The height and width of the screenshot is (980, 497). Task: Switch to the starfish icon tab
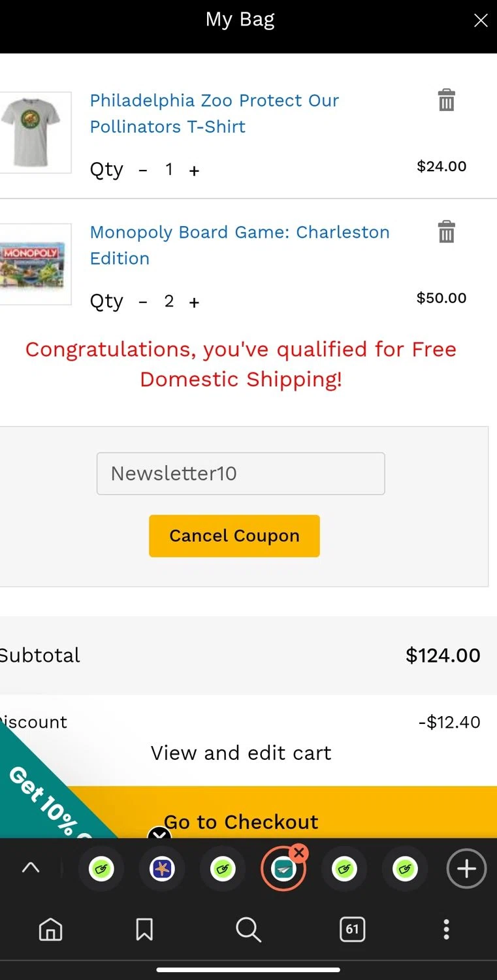[x=162, y=869]
